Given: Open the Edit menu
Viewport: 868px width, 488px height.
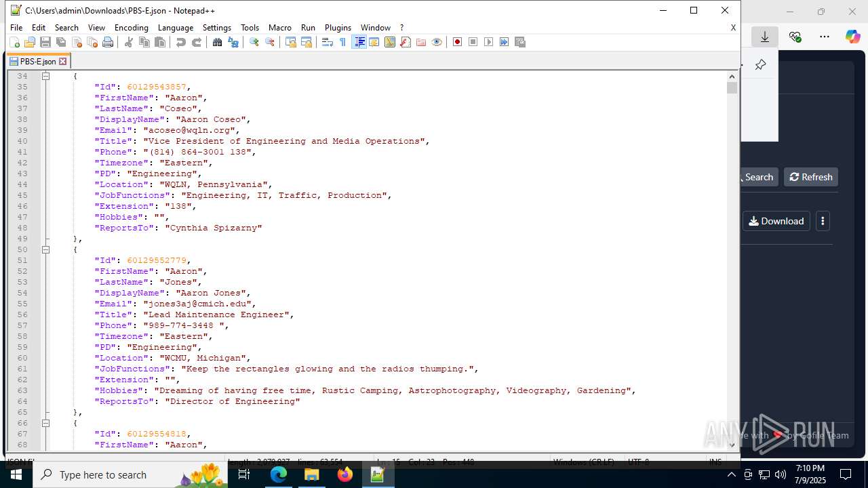Looking at the screenshot, I should pos(39,28).
